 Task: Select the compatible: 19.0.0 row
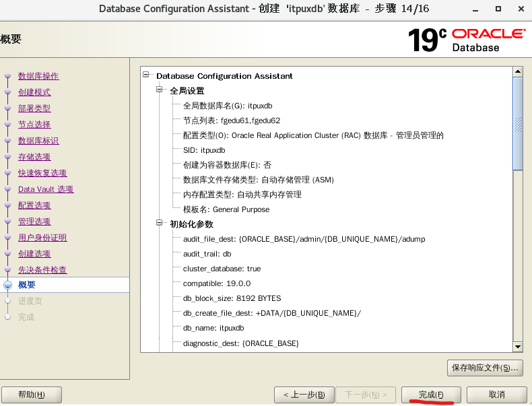(x=217, y=283)
